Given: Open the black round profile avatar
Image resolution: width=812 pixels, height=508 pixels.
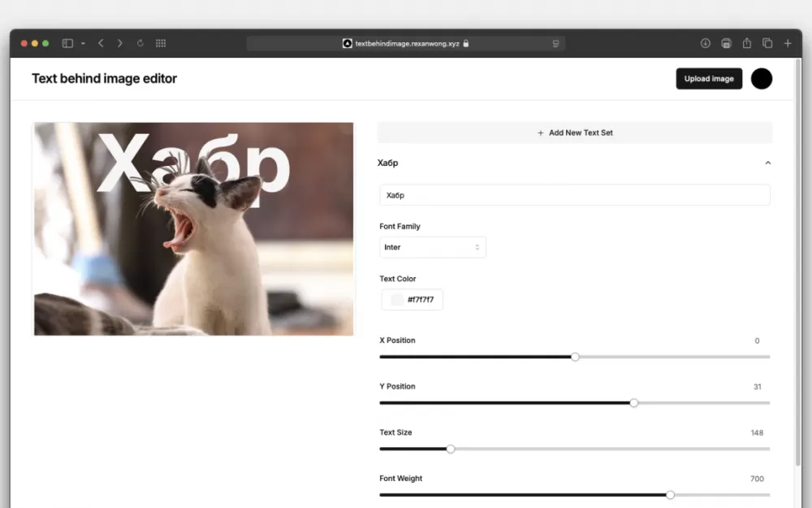Looking at the screenshot, I should [x=762, y=79].
